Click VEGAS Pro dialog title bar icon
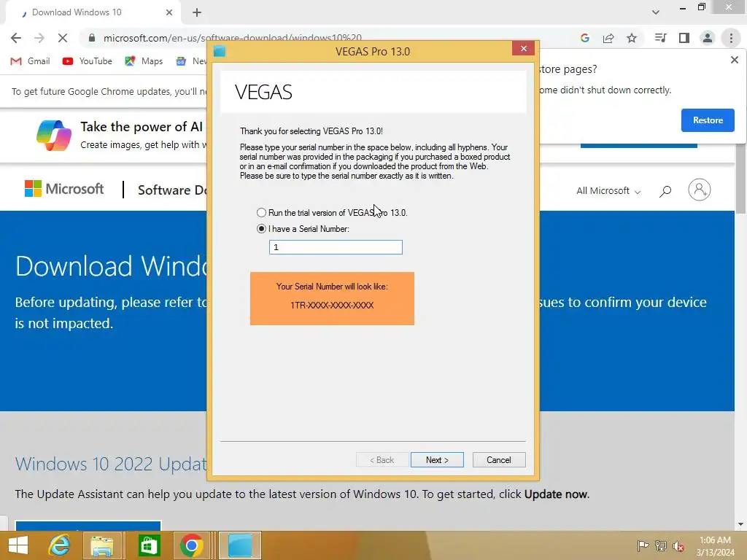The width and height of the screenshot is (747, 560). 219,51
